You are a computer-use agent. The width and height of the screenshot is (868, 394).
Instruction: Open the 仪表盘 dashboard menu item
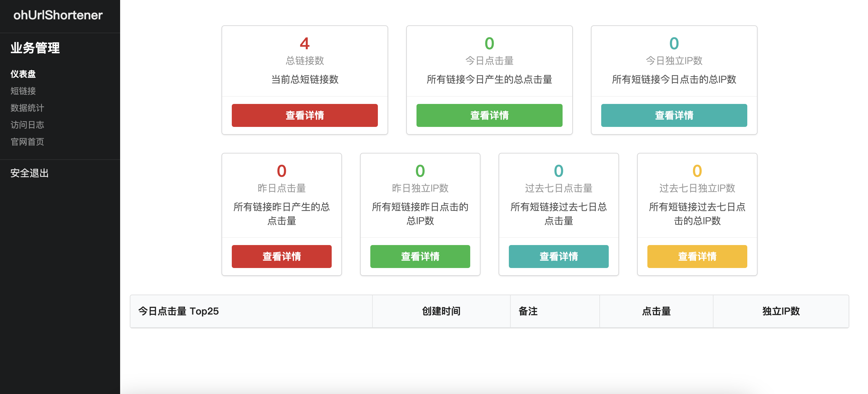tap(23, 74)
